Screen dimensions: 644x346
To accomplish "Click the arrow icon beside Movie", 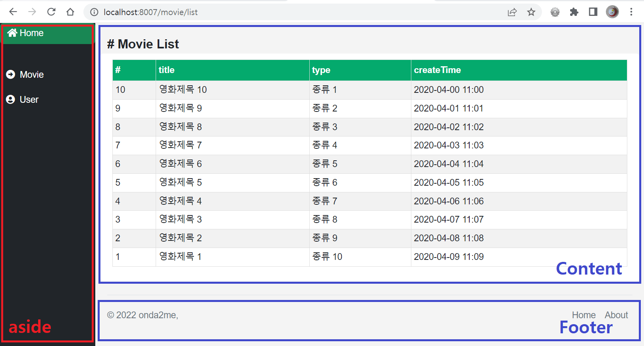I will [11, 74].
